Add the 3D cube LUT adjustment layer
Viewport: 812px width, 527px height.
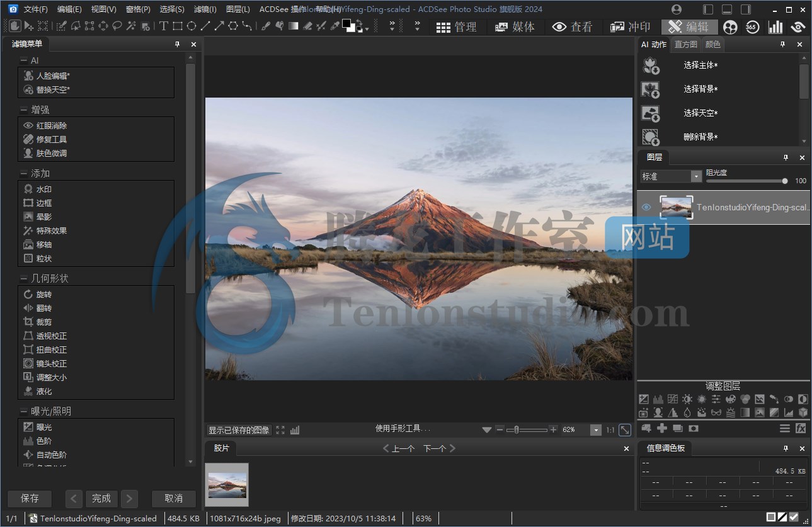[803, 412]
